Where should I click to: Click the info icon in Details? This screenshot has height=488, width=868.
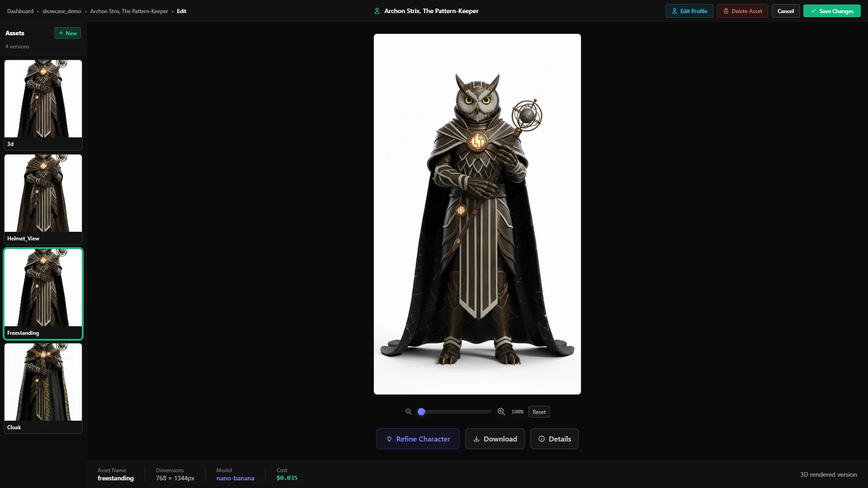click(x=541, y=439)
